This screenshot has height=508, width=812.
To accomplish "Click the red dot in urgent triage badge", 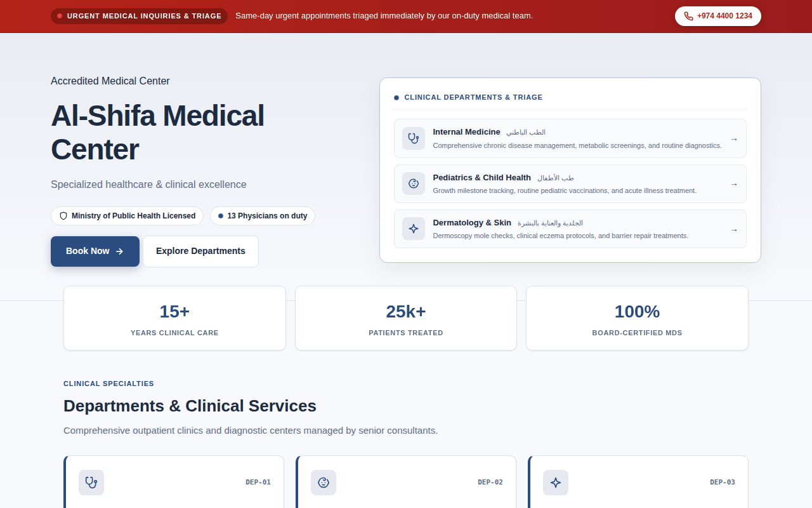I will pyautogui.click(x=60, y=17).
